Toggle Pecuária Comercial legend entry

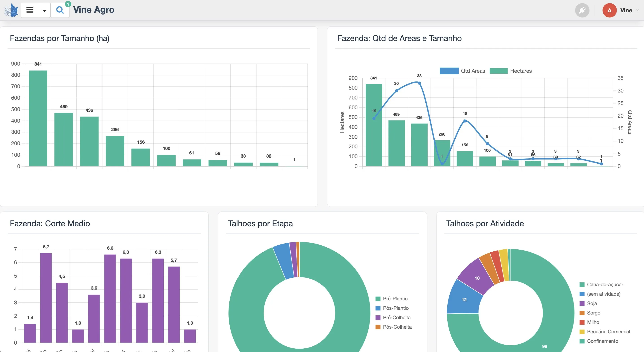605,332
